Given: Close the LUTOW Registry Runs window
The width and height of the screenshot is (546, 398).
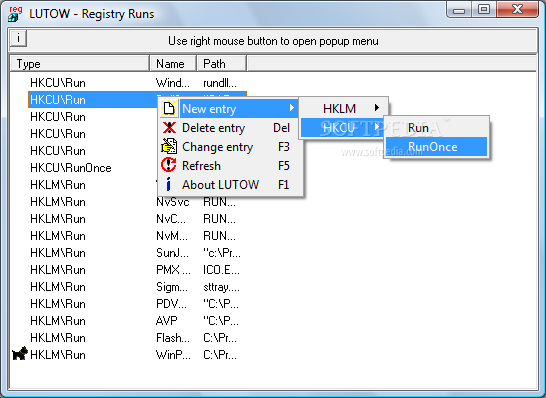Looking at the screenshot, I should [517, 9].
